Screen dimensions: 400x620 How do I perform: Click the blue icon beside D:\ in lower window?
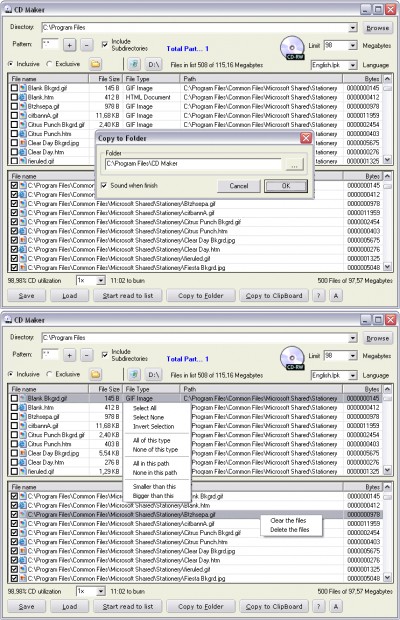[x=134, y=374]
